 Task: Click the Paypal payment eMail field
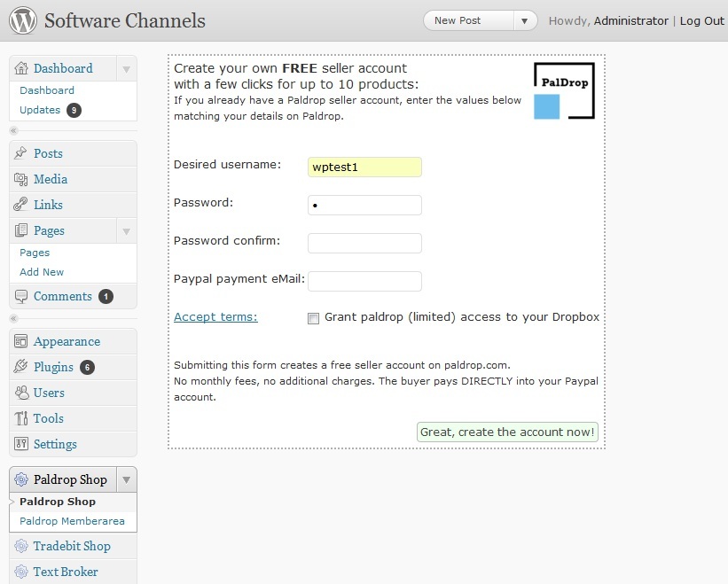[x=364, y=281]
